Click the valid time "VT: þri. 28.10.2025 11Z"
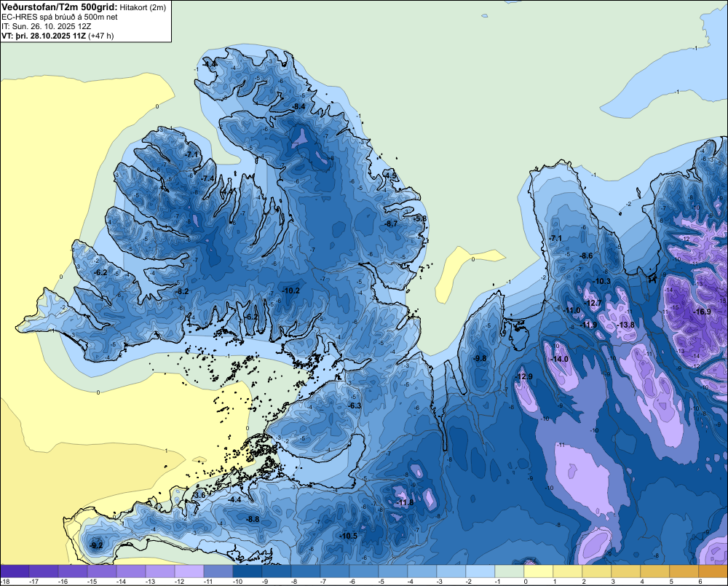Viewport: 728px width, 586px height. point(44,36)
